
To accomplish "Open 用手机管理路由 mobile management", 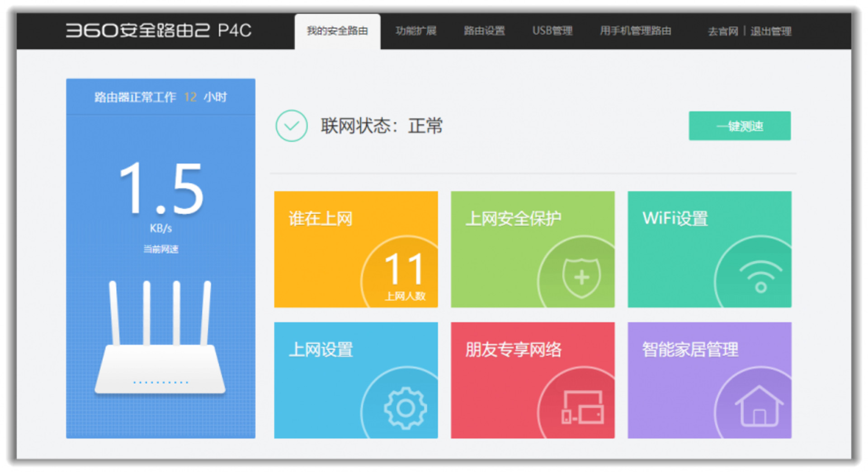I will click(x=636, y=31).
